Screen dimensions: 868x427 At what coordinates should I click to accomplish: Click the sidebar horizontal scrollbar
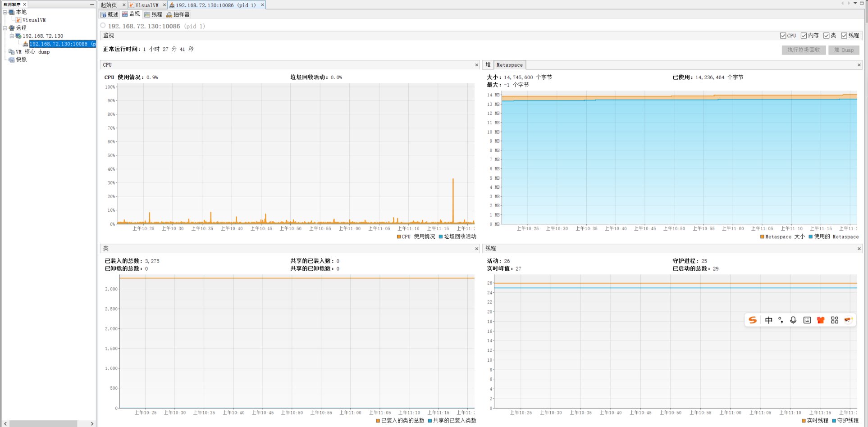coord(43,423)
